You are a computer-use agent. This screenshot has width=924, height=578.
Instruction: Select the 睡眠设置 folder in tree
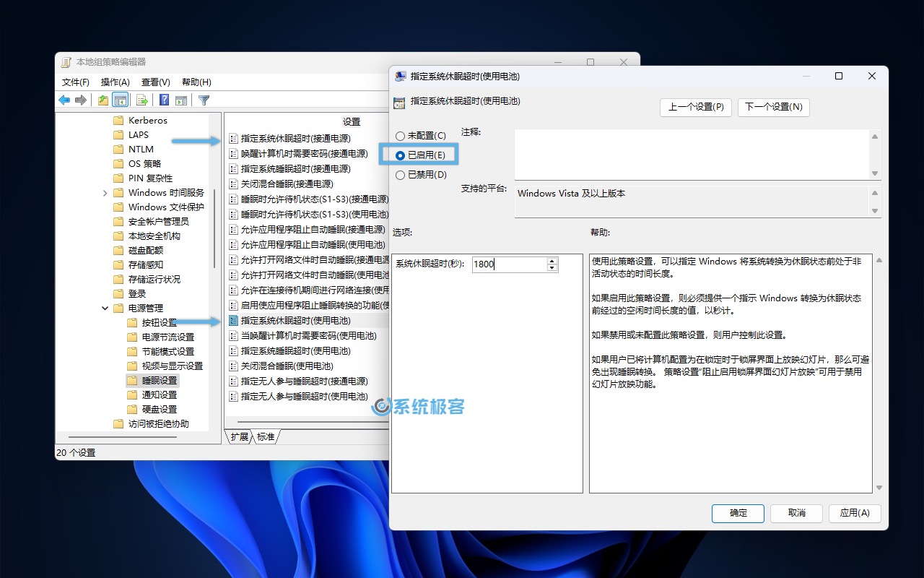pyautogui.click(x=159, y=381)
